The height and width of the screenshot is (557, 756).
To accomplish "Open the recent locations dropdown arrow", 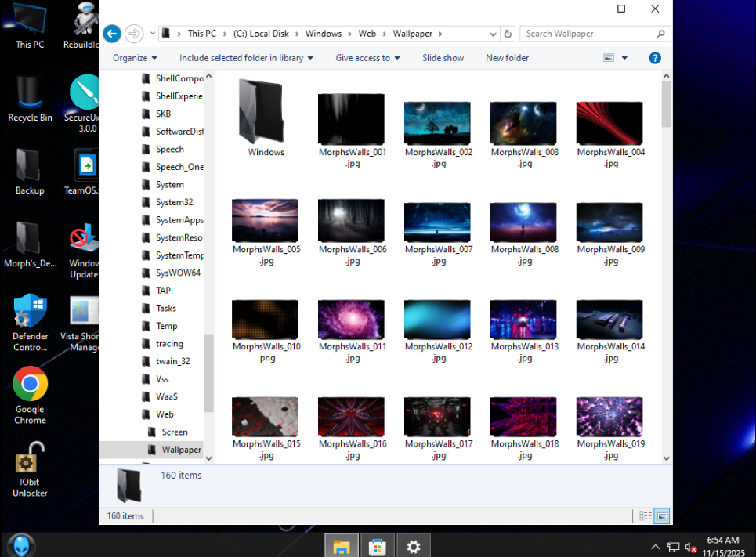I will (x=152, y=34).
